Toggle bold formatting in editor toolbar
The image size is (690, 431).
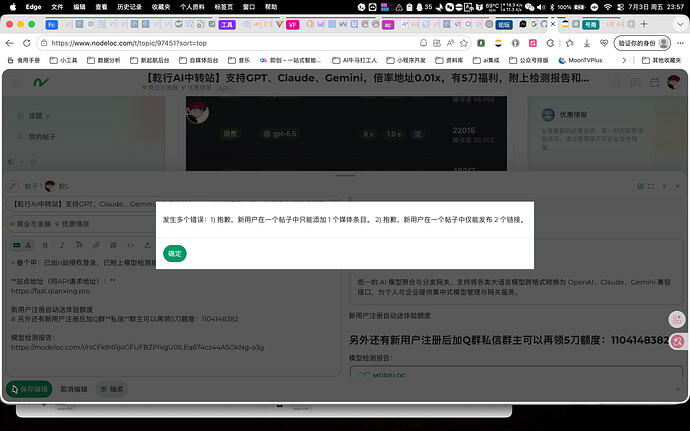(x=45, y=245)
